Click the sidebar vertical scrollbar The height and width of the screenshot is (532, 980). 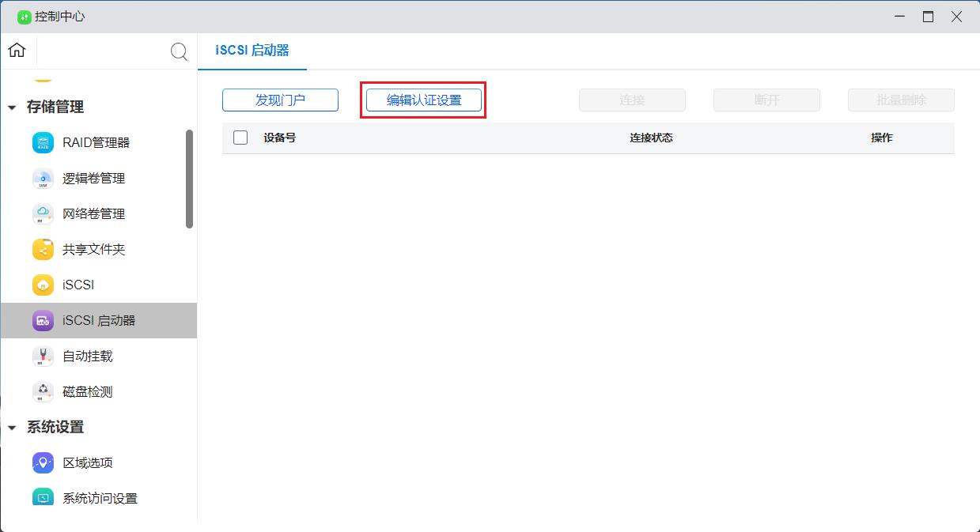coord(189,179)
